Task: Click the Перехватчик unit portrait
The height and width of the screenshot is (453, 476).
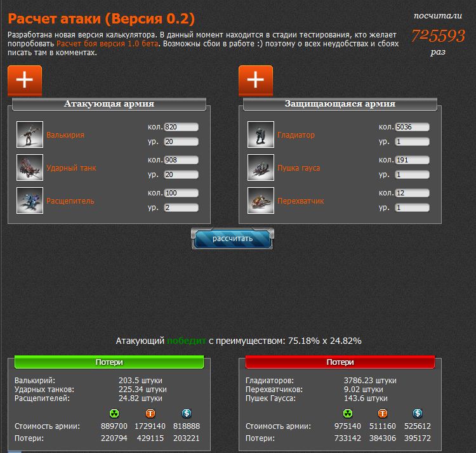Action: pyautogui.click(x=261, y=200)
